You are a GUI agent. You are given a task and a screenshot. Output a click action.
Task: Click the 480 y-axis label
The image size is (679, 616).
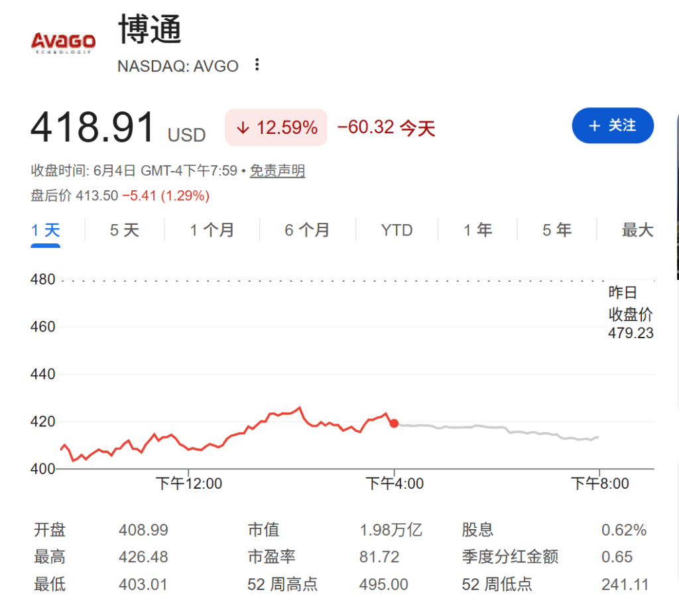click(x=43, y=280)
